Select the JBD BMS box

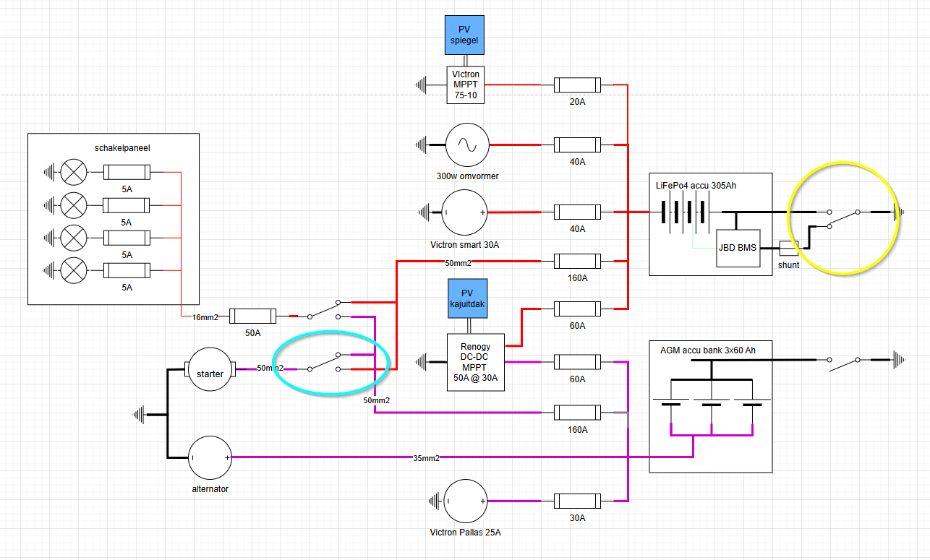point(738,248)
